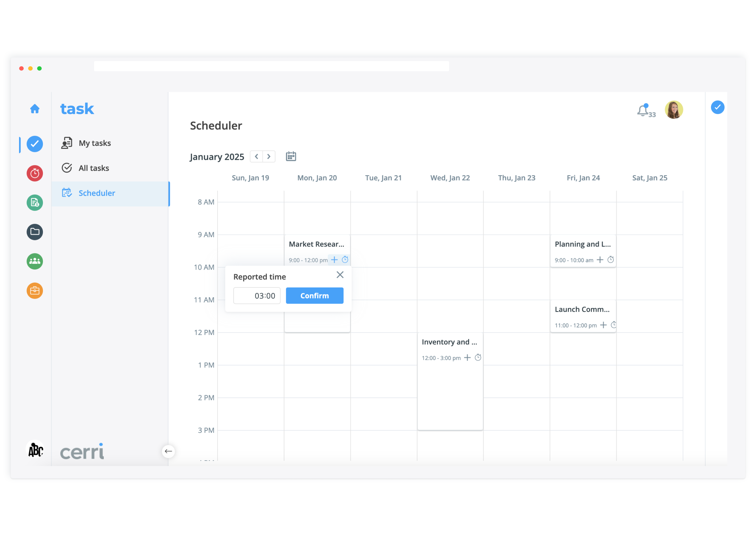Open the user profile avatar
The image size is (756, 555).
(673, 110)
